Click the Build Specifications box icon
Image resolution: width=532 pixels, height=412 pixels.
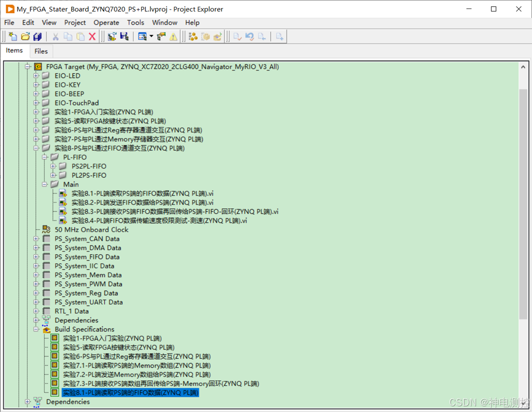click(46, 329)
